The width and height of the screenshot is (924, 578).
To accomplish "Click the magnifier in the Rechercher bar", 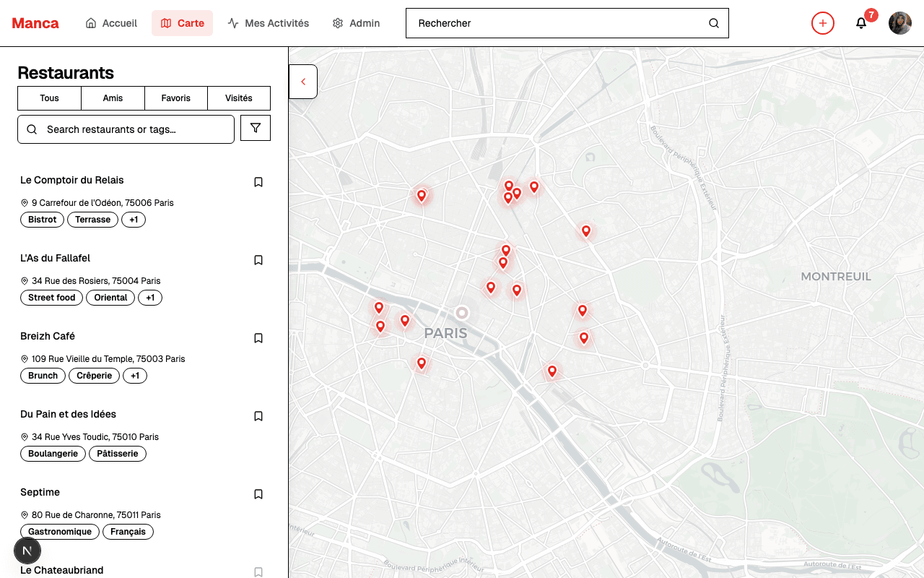I will coord(713,23).
